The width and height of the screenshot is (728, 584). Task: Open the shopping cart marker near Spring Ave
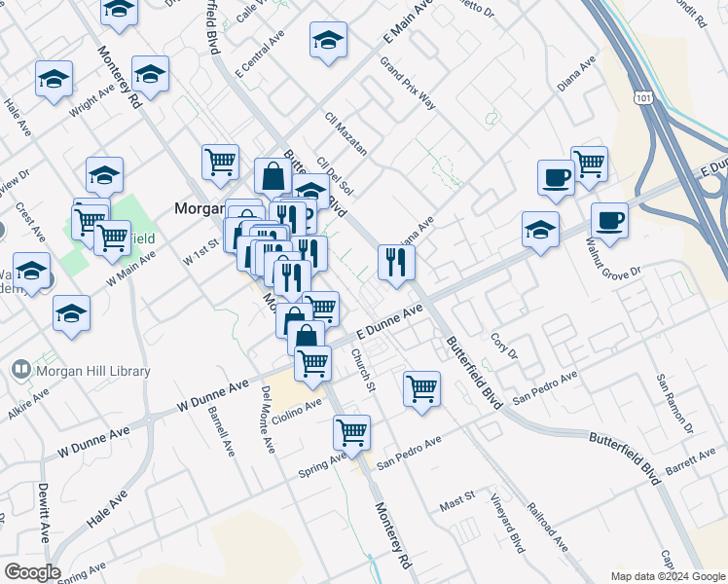tap(352, 435)
